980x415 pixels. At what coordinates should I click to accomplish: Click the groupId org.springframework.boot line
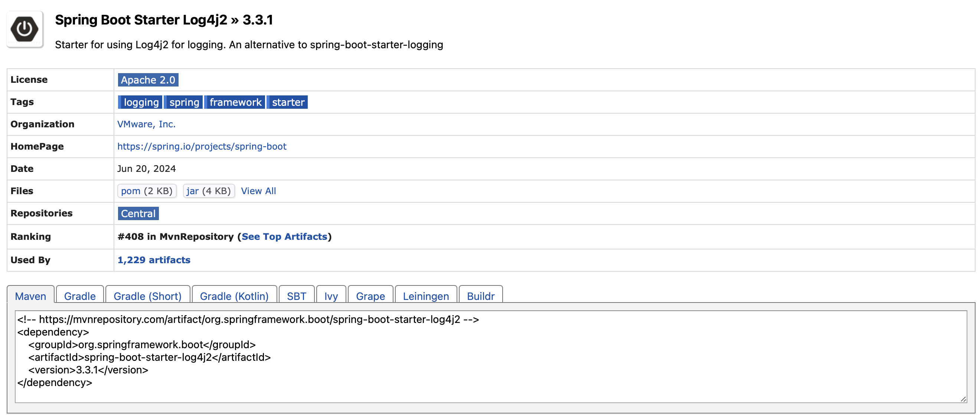coord(142,344)
